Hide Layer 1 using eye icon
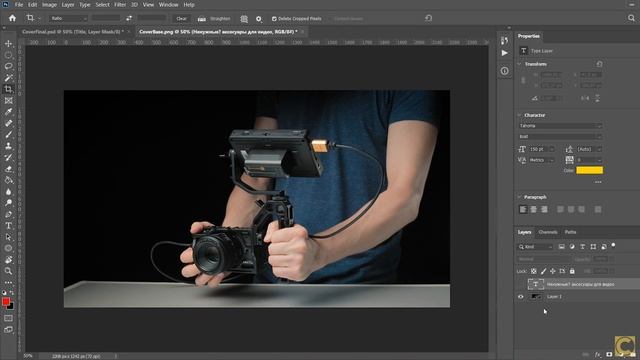Screen dimensions: 640x360 pyautogui.click(x=520, y=297)
